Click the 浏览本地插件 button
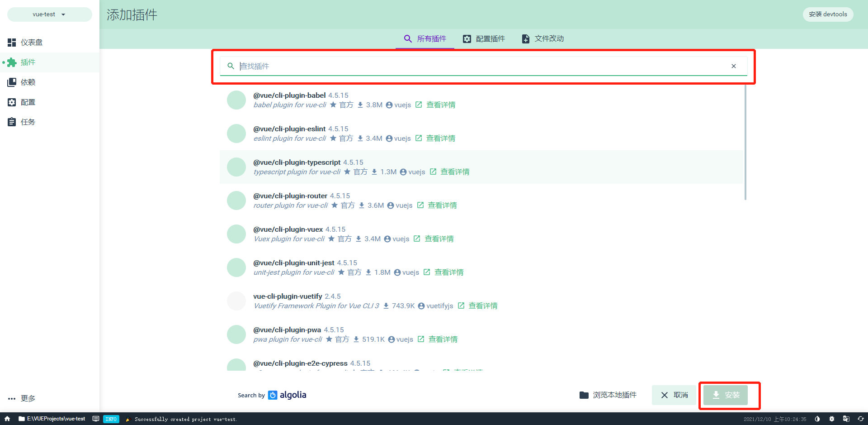The image size is (868, 425). tap(608, 395)
